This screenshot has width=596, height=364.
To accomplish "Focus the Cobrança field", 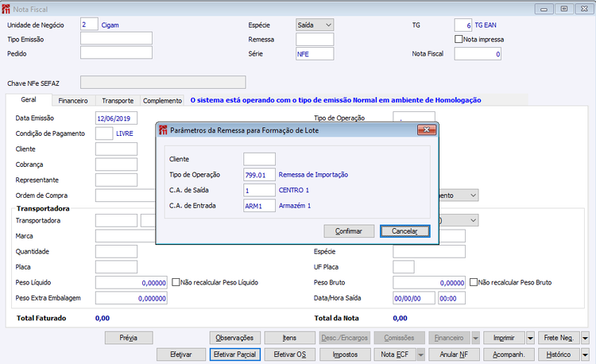I will pyautogui.click(x=116, y=165).
